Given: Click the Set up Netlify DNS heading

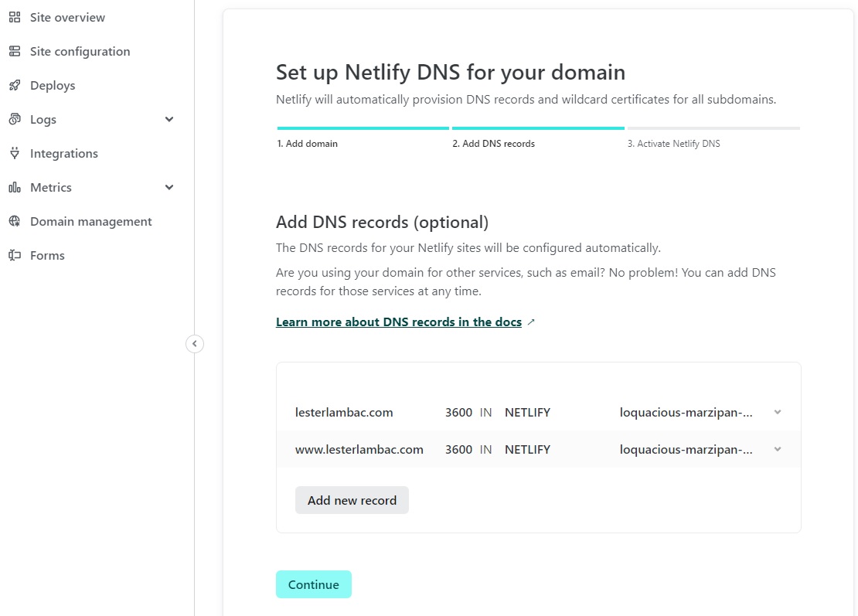Looking at the screenshot, I should (x=451, y=73).
